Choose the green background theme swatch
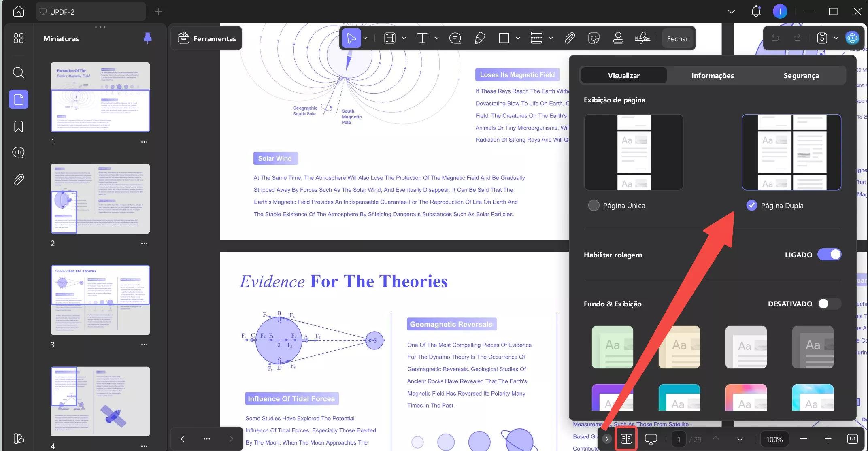 click(612, 347)
